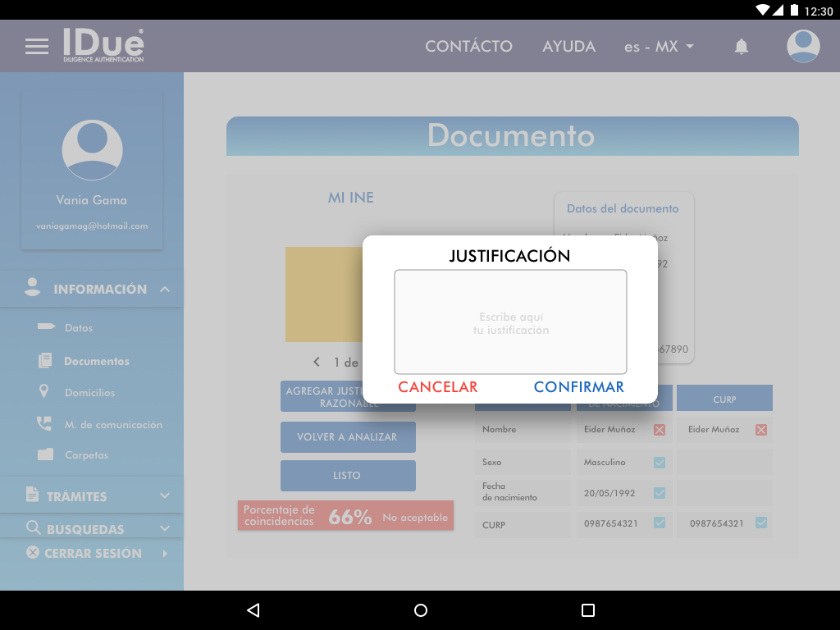Screen dimensions: 840x630
Task: Open the Carpetas folder icon
Action: (x=45, y=454)
